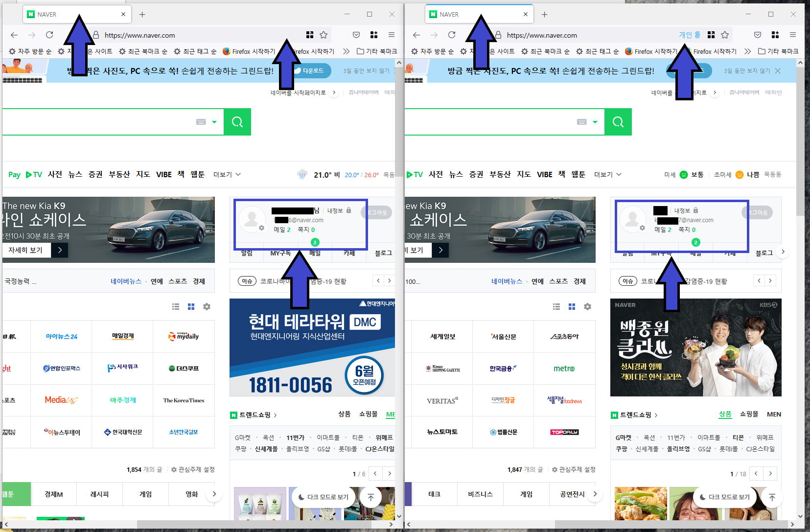Click scroll-to-top arrow button in right window
The width and height of the screenshot is (810, 532).
772,497
